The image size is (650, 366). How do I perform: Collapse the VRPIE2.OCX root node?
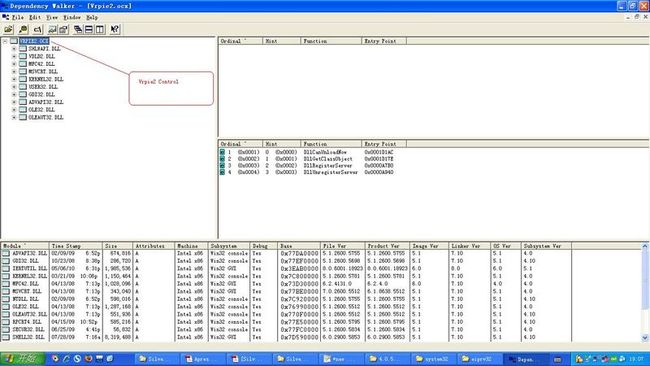click(5, 41)
